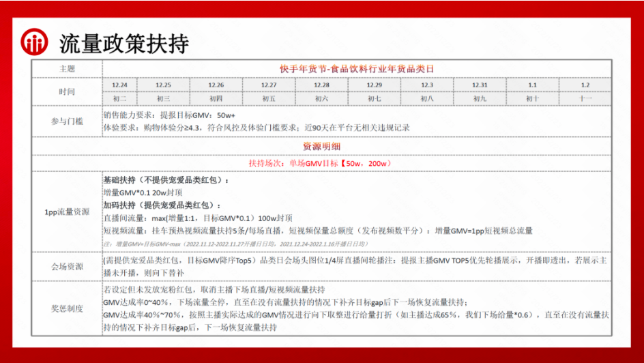Image resolution: width=644 pixels, height=363 pixels.
Task: Click the 参与门槛 row label
Action: click(x=67, y=121)
